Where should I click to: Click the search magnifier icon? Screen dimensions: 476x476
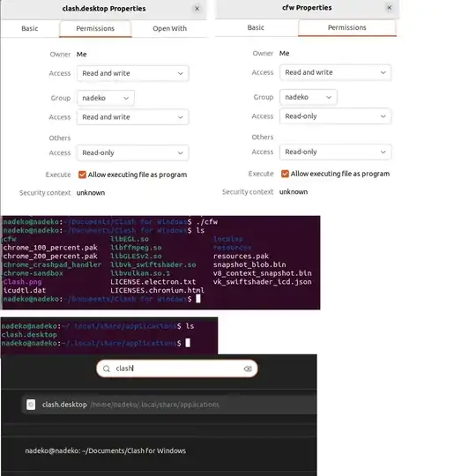click(107, 368)
